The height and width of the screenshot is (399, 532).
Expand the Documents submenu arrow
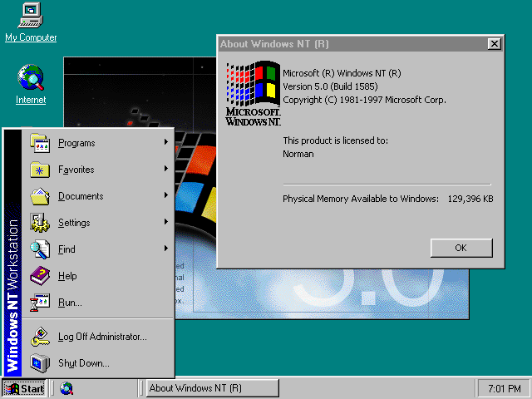point(166,196)
